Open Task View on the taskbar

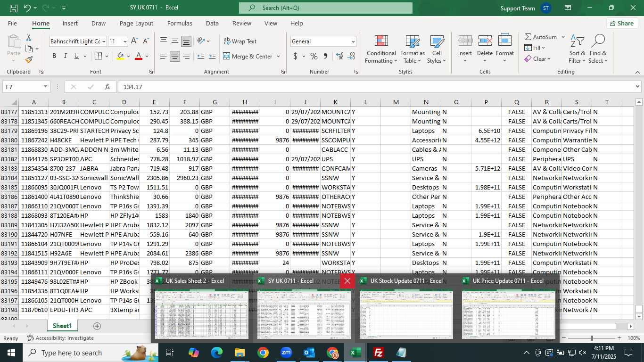(170, 353)
